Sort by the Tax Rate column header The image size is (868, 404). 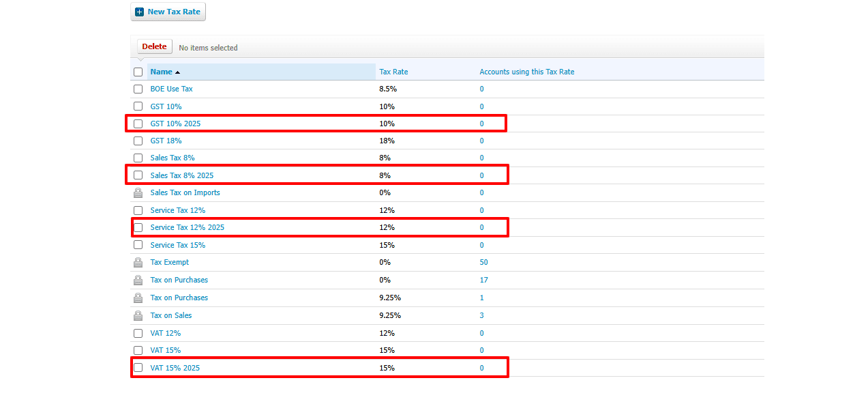393,72
